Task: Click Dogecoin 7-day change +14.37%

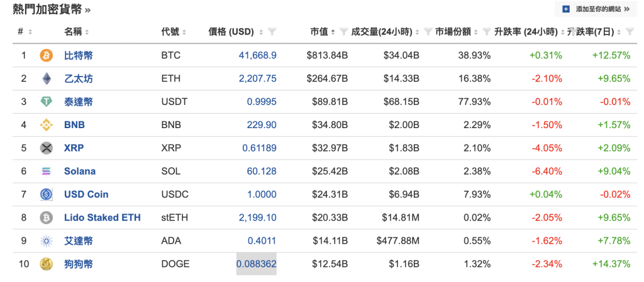Action: [611, 264]
